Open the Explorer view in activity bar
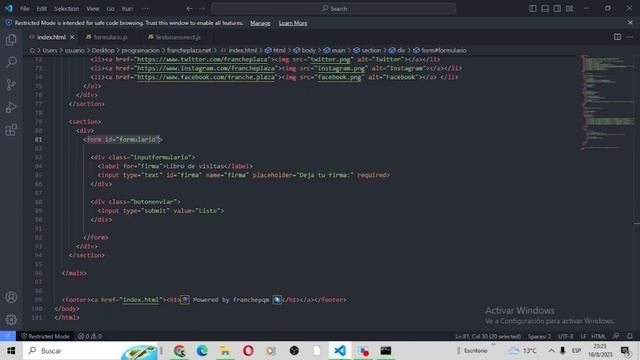This screenshot has height=360, width=640. click(x=11, y=40)
